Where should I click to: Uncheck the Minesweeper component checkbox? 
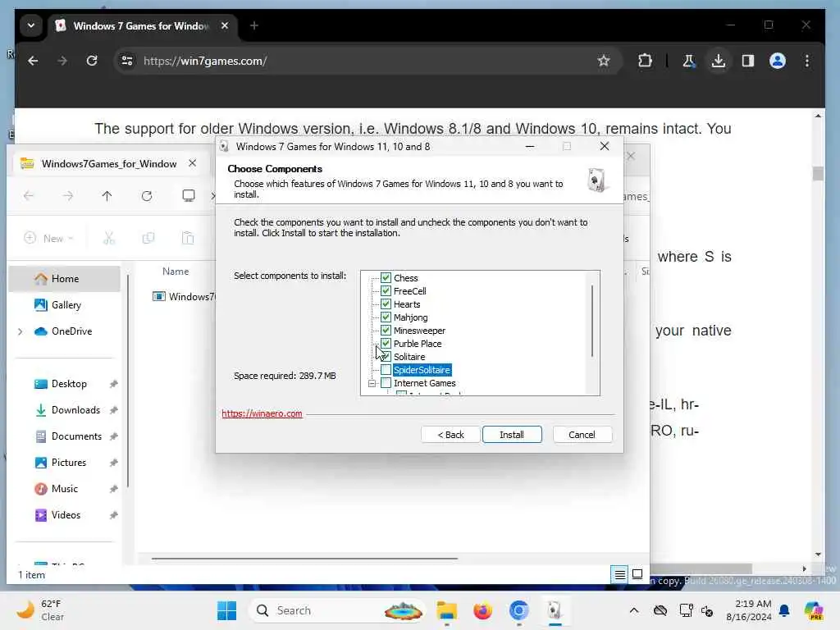pos(386,330)
